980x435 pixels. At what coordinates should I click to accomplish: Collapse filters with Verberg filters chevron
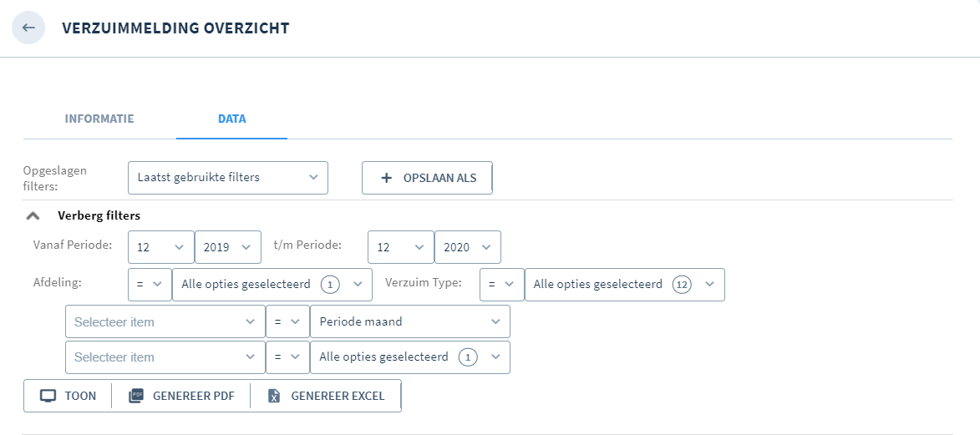pos(33,215)
